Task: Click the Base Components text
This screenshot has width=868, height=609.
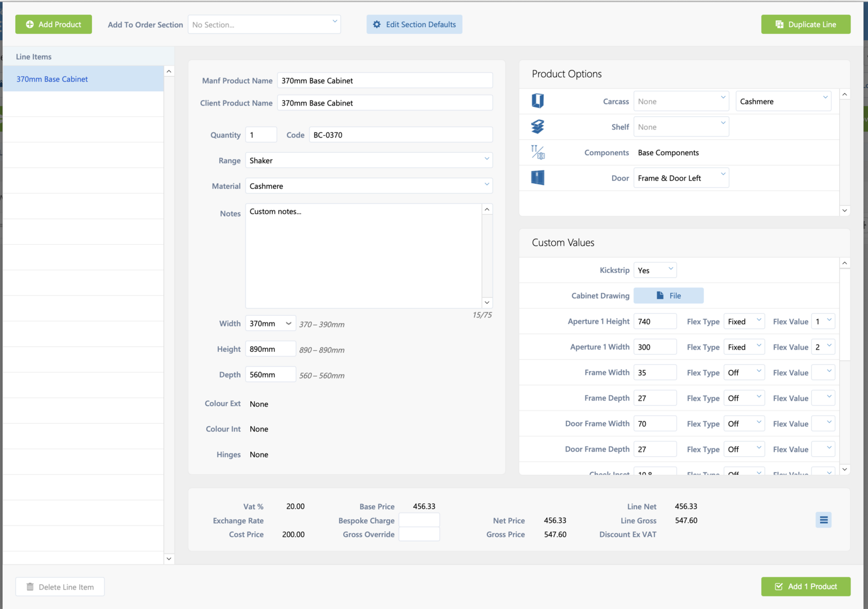Action: click(668, 152)
